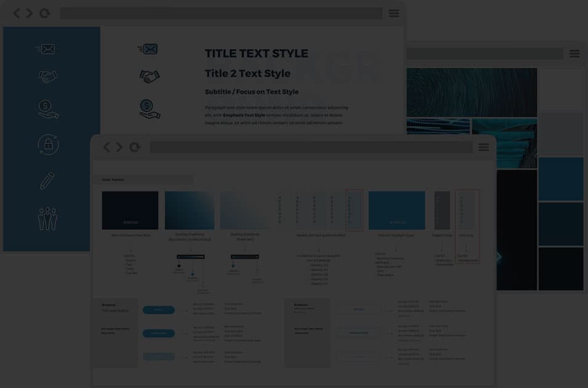Click the people group icon in sidebar
Viewport: 588px width, 388px height.
(x=47, y=218)
